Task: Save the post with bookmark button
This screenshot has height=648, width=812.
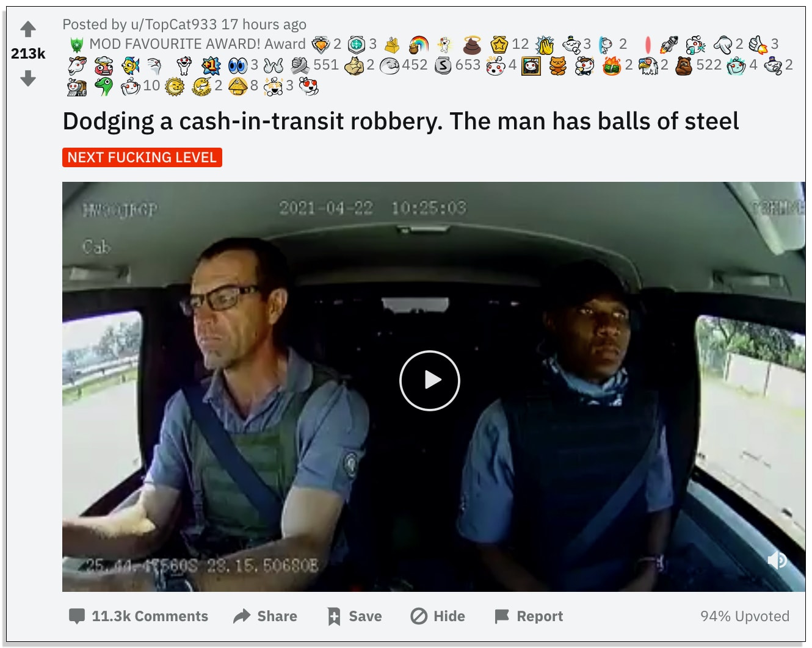Action: [355, 616]
